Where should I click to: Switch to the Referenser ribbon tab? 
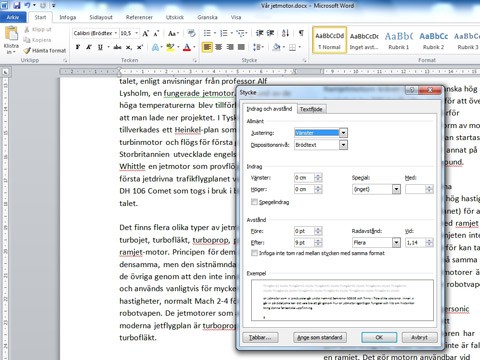coord(139,17)
